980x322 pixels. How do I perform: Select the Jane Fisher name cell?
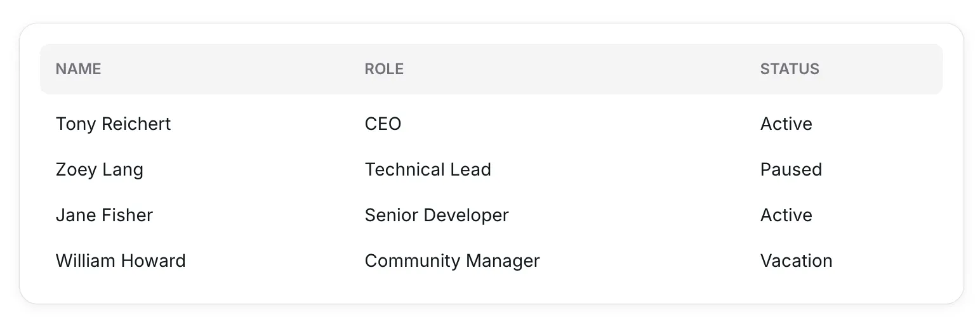(x=104, y=216)
